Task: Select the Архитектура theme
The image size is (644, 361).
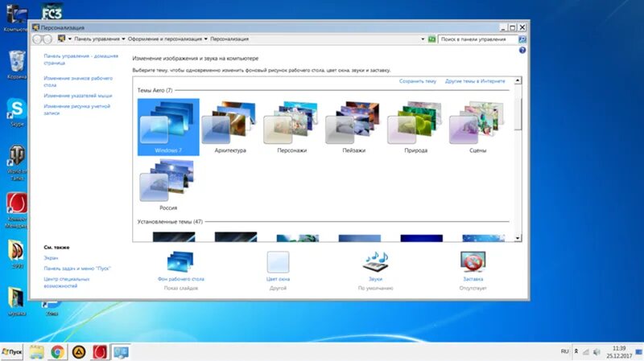Action: (230, 127)
